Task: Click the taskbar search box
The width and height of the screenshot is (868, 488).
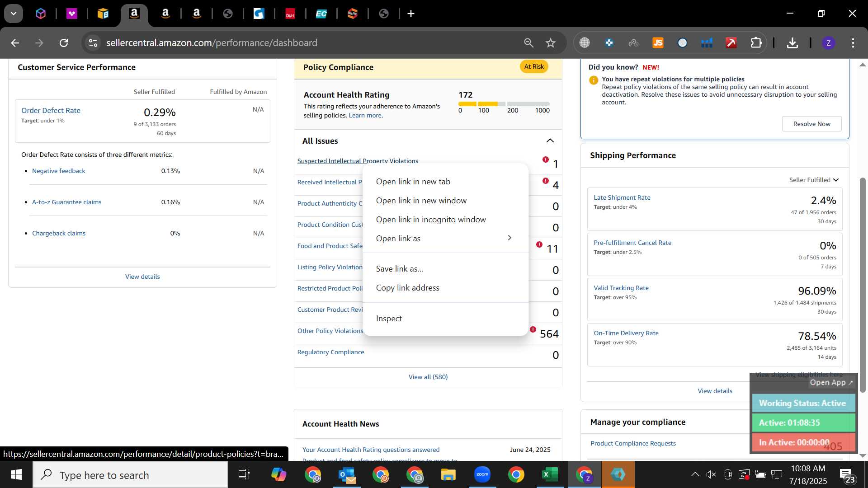Action: [x=130, y=475]
